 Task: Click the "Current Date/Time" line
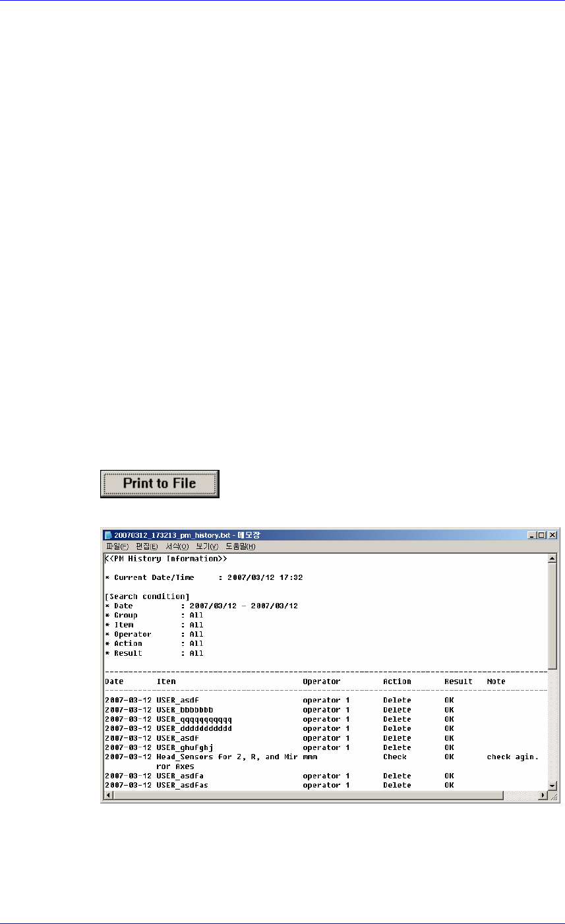click(204, 577)
